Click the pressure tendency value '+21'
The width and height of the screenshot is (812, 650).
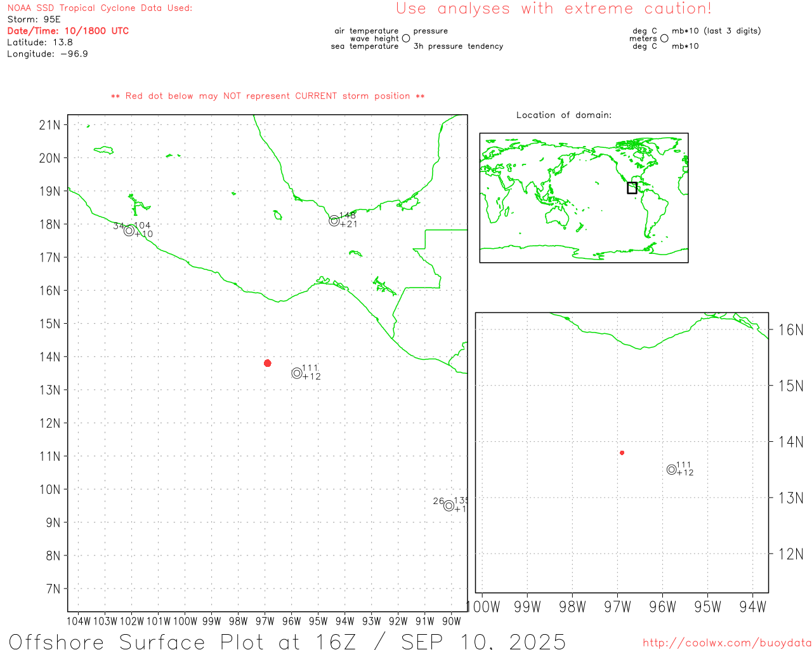(x=349, y=224)
